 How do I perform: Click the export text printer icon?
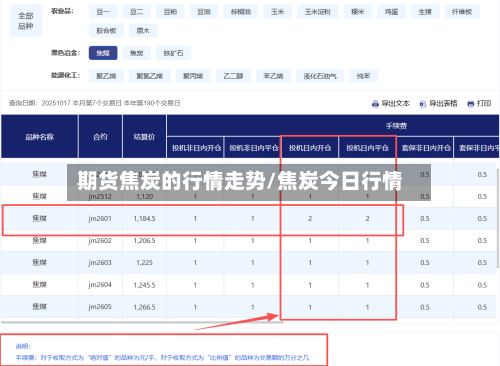coord(375,104)
